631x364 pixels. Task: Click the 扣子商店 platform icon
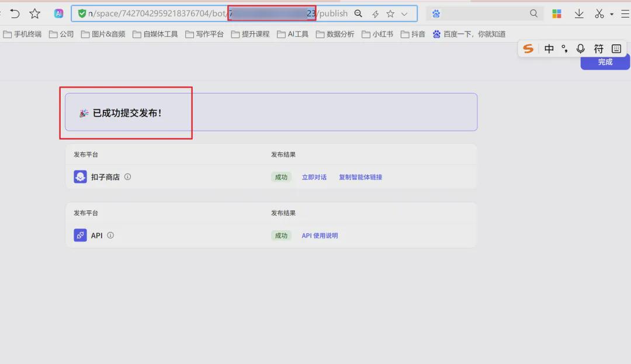80,176
